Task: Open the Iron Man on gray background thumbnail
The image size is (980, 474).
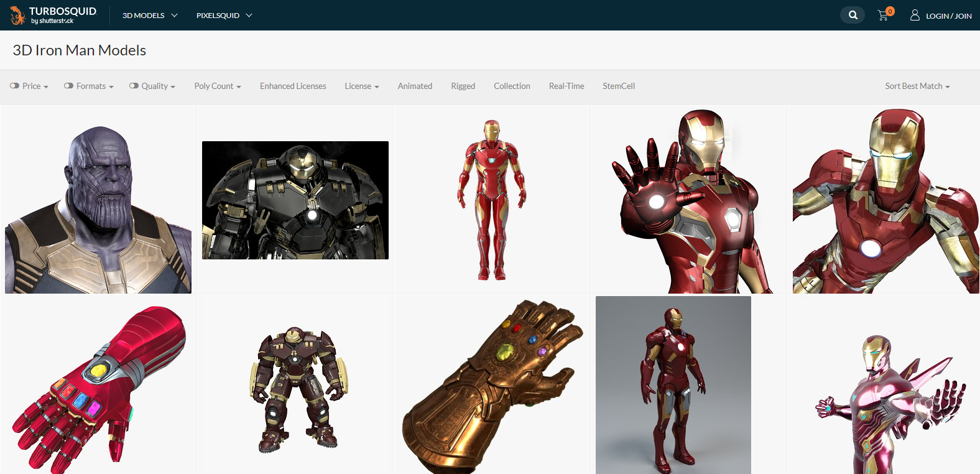Action: click(673, 385)
